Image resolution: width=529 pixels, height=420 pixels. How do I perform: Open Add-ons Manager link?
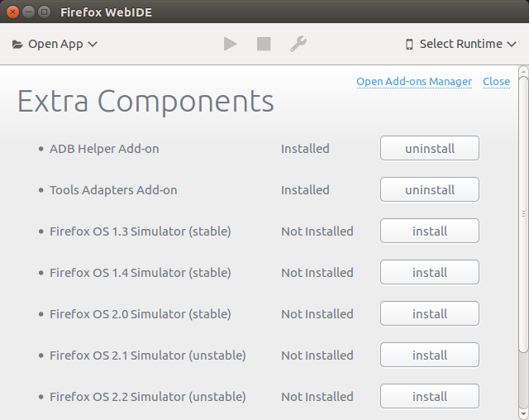click(x=414, y=81)
